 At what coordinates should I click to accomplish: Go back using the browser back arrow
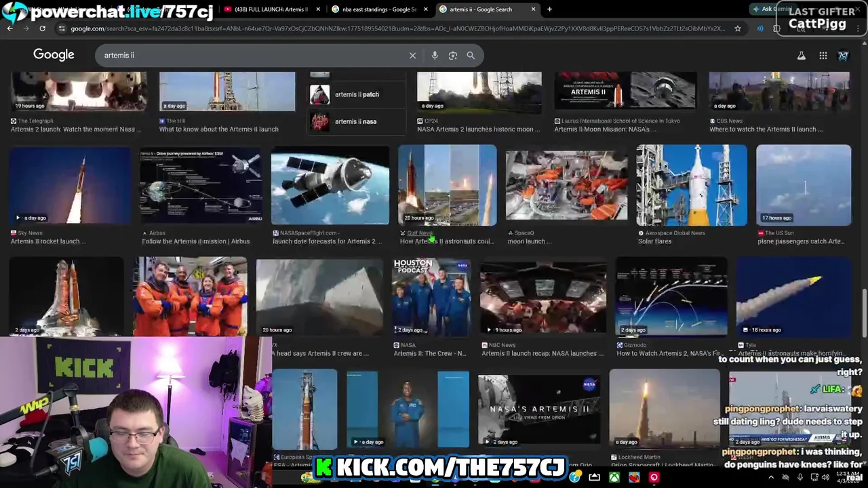coord(9,28)
